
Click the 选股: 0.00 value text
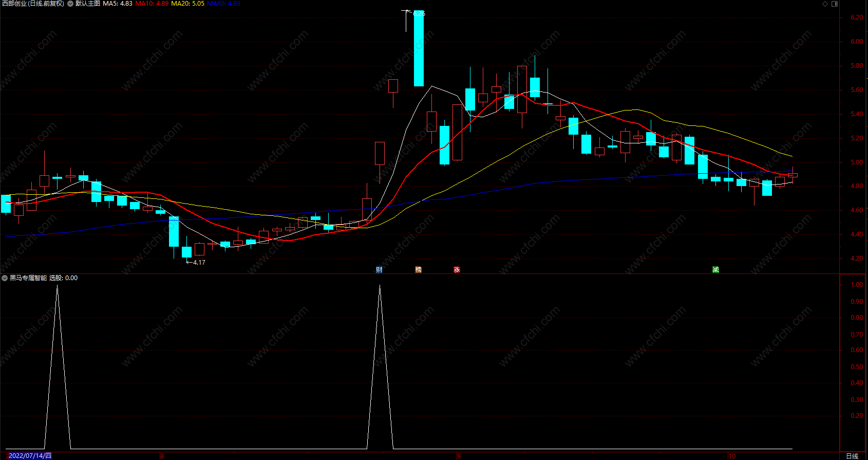[x=63, y=278]
